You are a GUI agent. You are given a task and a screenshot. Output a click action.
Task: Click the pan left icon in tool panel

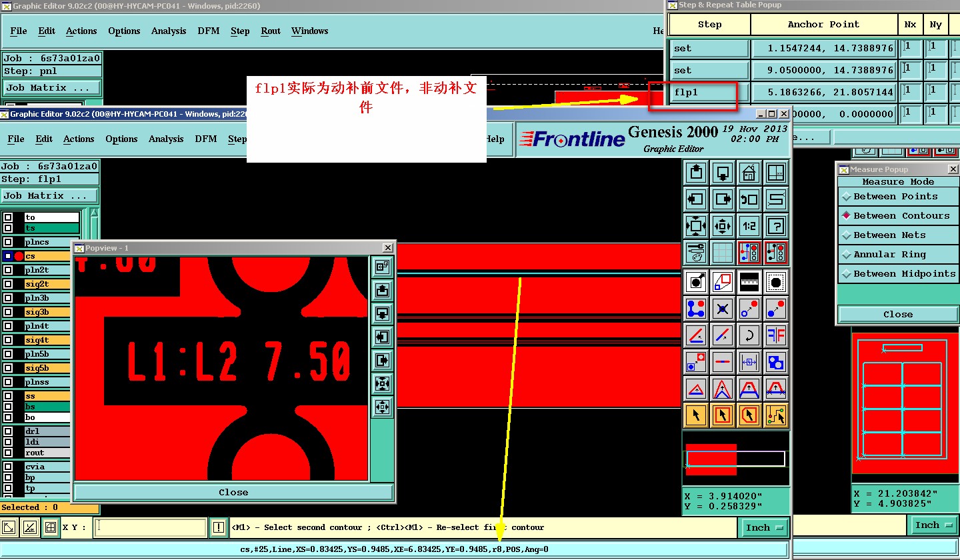(696, 199)
